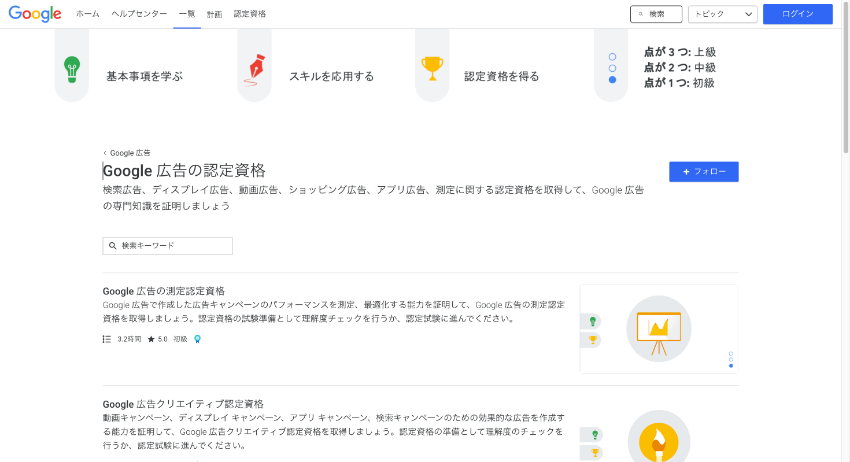Click 基本事項を学ぶ text
Screen dimensions: 850x462
click(144, 76)
